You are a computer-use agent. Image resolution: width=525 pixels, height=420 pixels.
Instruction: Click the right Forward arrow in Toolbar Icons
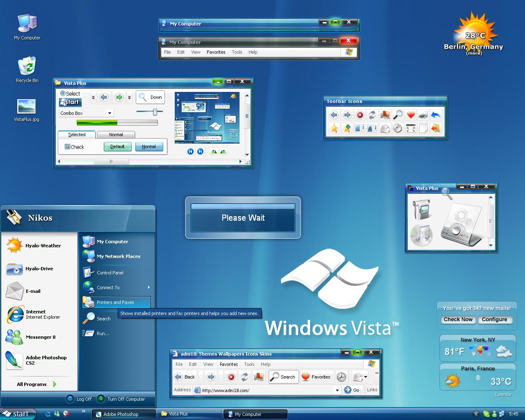347,115
